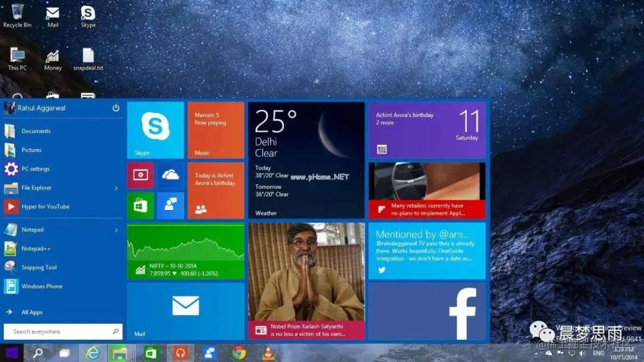Open the Store icon on taskbar
Screen dimensions: 644x362
tap(151, 353)
